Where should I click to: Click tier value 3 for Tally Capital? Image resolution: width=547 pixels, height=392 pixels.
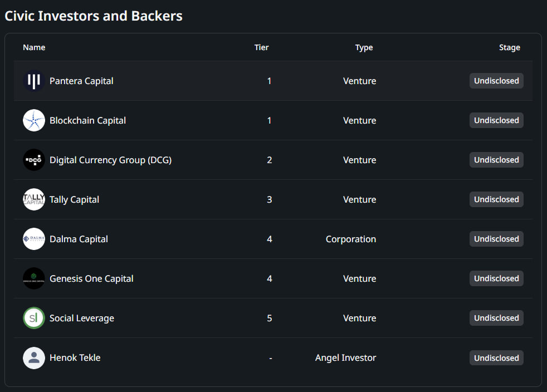[x=269, y=199]
